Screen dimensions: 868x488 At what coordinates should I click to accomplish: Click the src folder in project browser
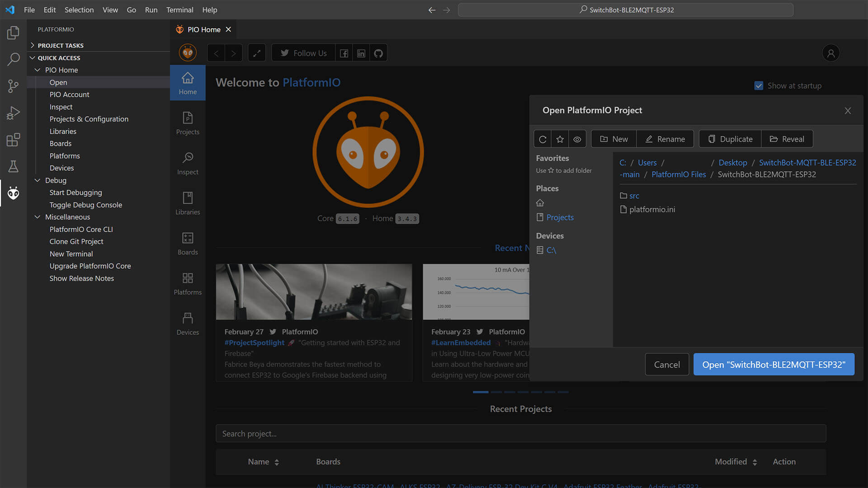(634, 195)
